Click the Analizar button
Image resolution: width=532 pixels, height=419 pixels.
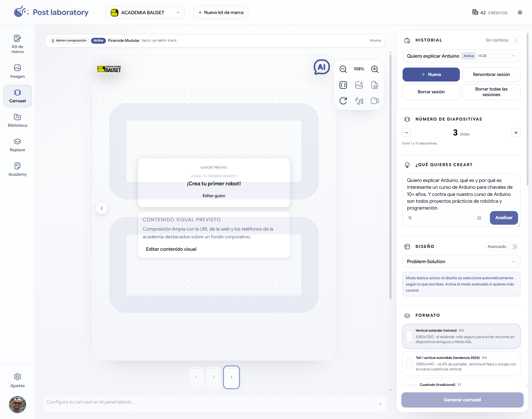tap(504, 218)
